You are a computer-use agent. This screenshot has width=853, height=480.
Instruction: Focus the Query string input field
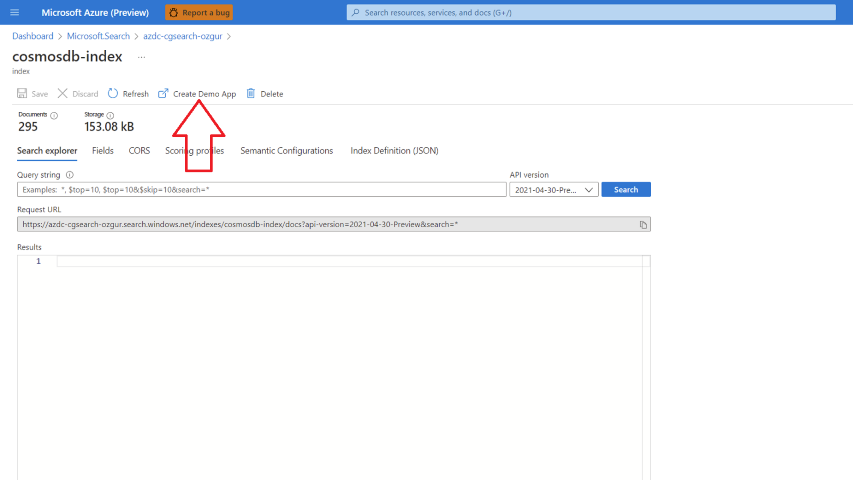(x=262, y=189)
